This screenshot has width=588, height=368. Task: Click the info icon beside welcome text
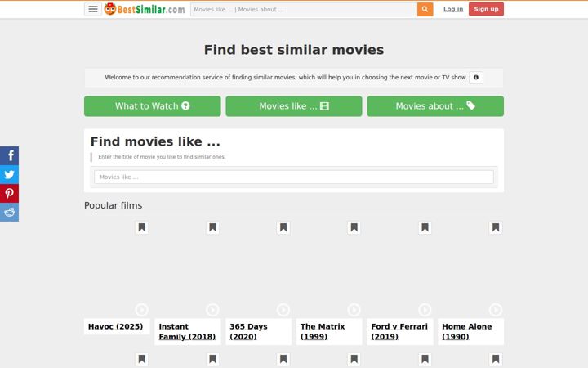[476, 78]
